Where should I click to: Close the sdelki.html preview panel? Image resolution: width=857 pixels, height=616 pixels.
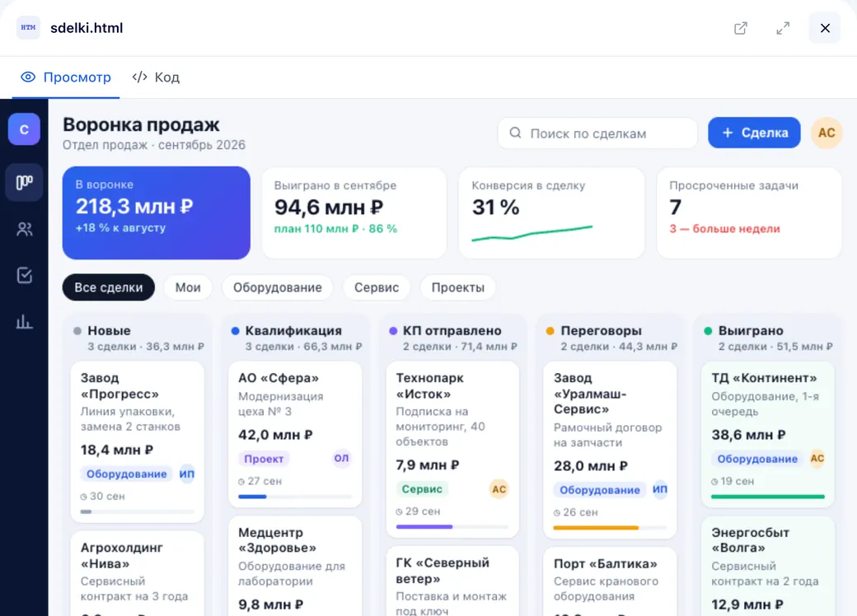(825, 28)
